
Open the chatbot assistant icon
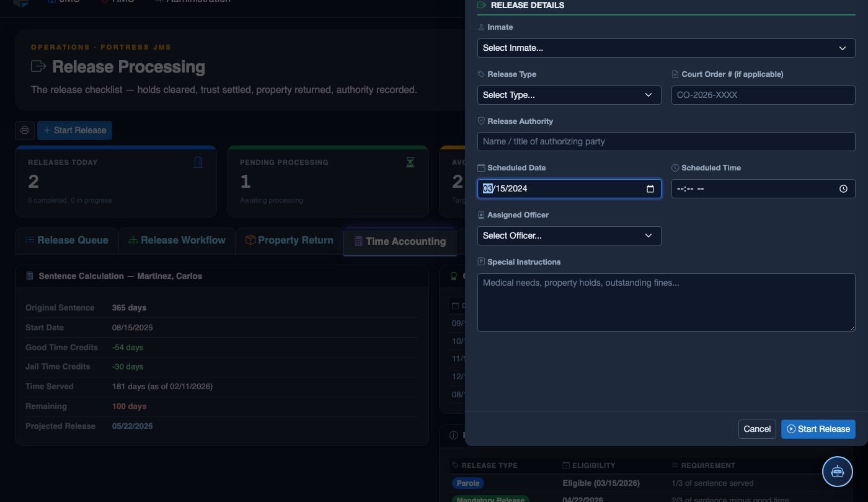click(838, 472)
